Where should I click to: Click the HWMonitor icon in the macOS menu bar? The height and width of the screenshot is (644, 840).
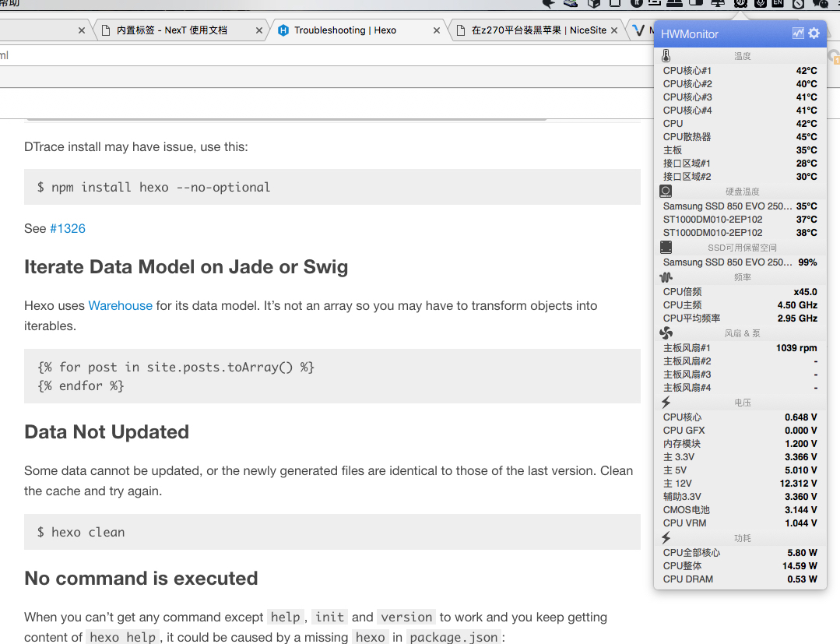pyautogui.click(x=741, y=3)
